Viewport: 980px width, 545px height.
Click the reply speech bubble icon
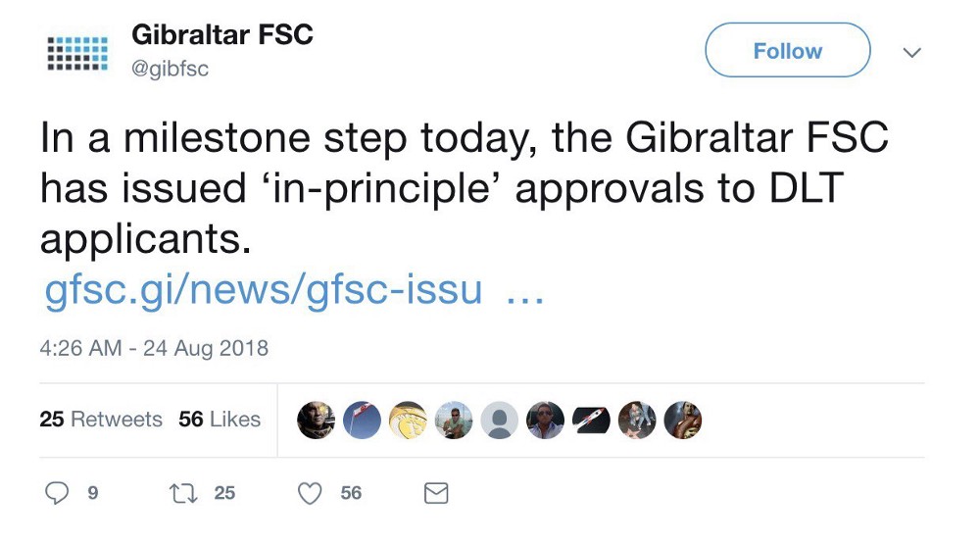(58, 493)
